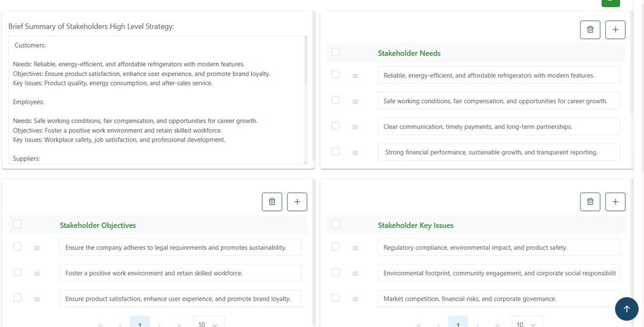
Task: Add new row to Stakeholder Needs
Action: tap(615, 30)
